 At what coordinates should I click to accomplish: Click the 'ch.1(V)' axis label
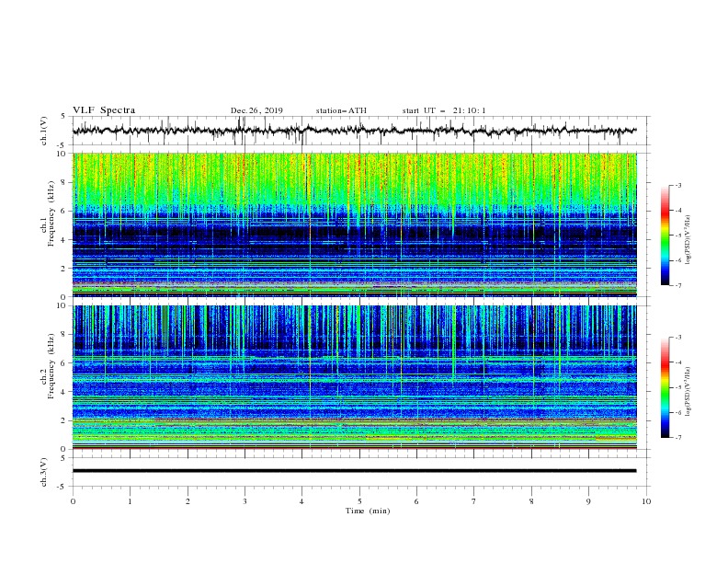click(44, 131)
